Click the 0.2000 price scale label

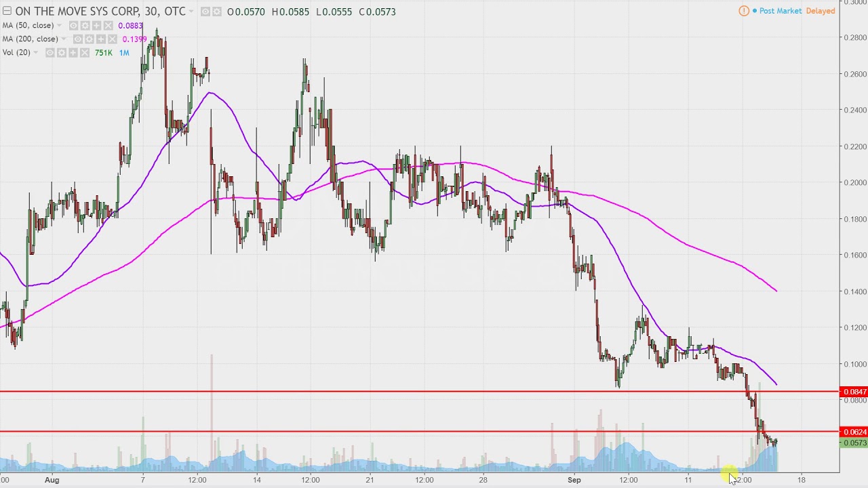856,182
